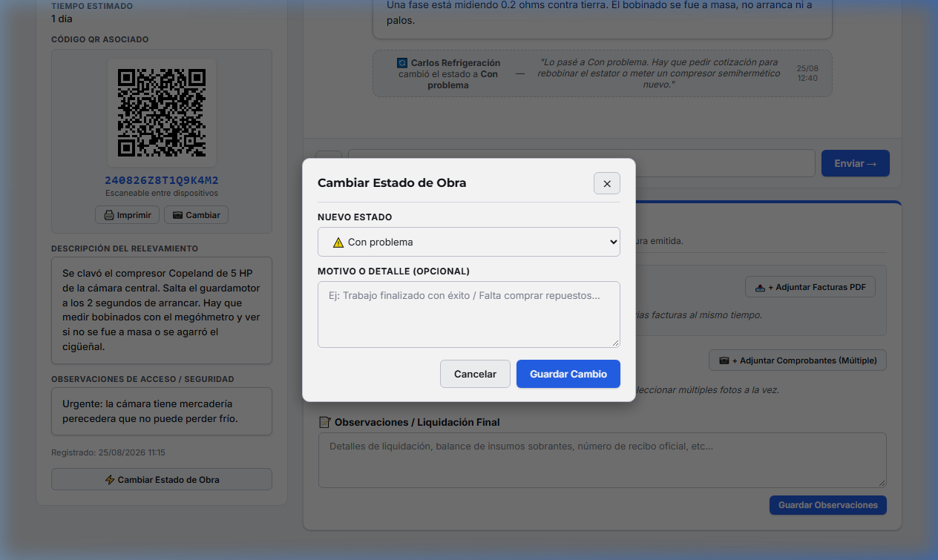
Task: Click the lightning icon on Cambiar Estado de Obra
Action: click(110, 480)
